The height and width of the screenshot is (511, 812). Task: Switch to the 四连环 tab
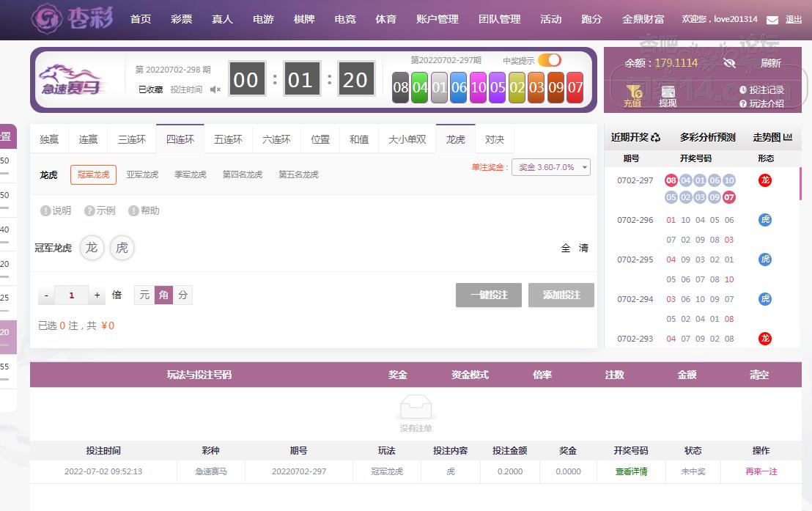click(x=180, y=139)
